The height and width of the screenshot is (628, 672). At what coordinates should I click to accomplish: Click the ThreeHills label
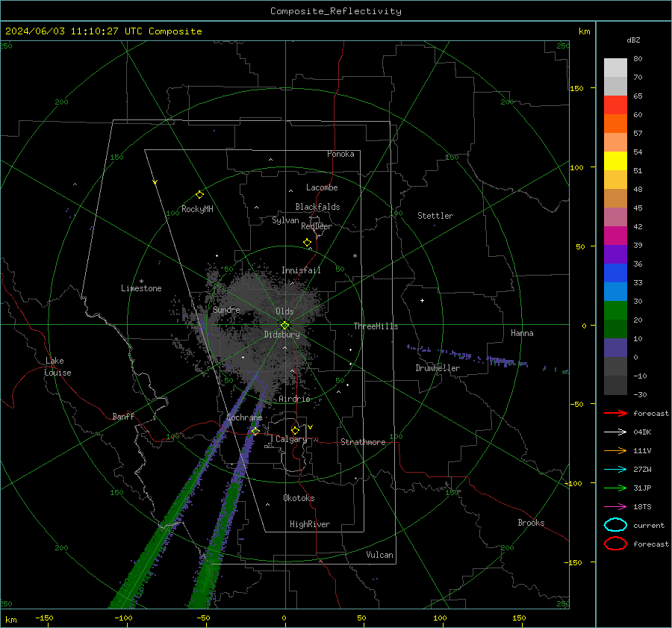coord(376,326)
